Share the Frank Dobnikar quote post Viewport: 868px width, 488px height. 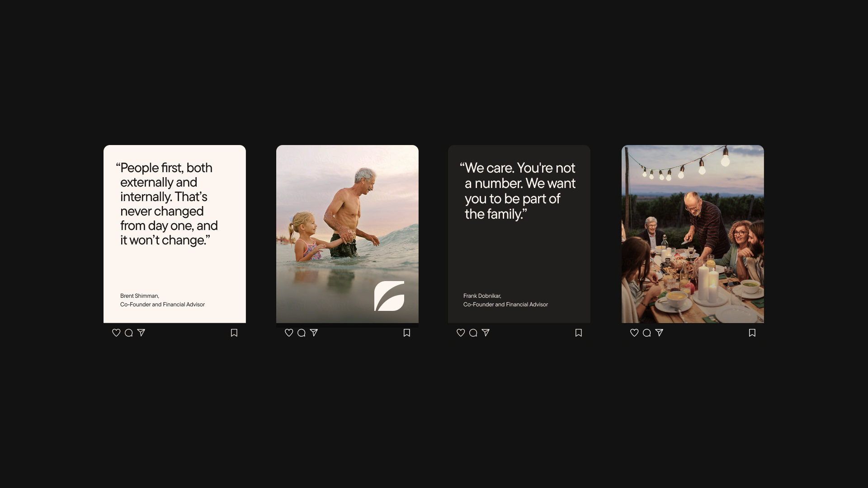486,333
